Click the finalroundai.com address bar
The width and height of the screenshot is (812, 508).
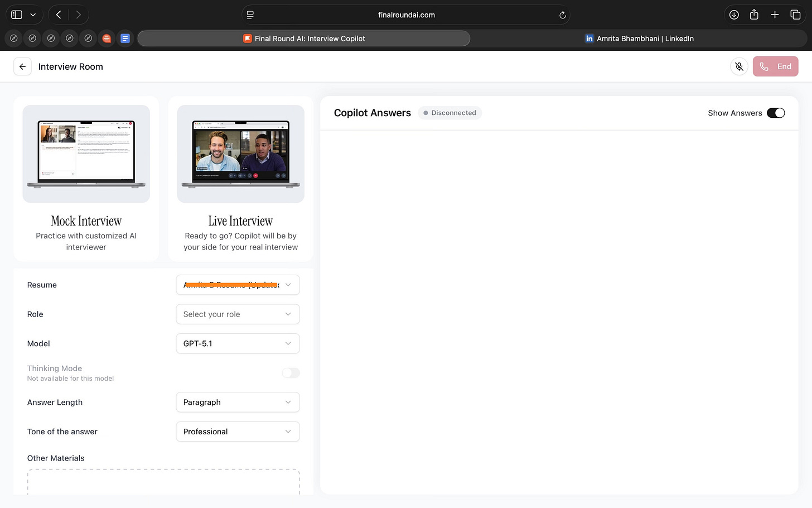[406, 15]
